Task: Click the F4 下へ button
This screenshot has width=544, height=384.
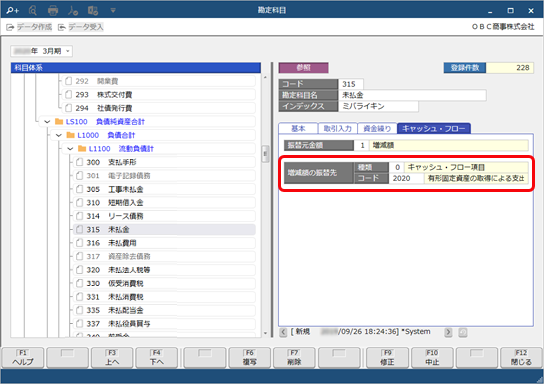Action: (x=156, y=358)
